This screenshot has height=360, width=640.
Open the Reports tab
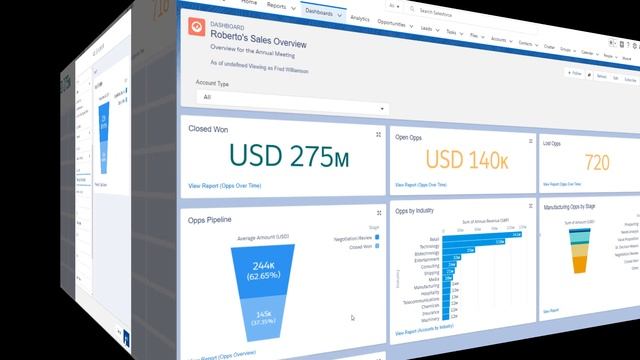(276, 5)
